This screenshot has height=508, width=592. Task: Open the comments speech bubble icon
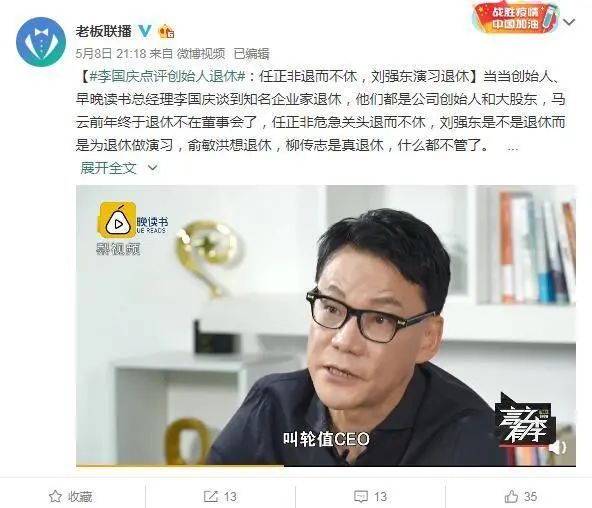[361, 496]
